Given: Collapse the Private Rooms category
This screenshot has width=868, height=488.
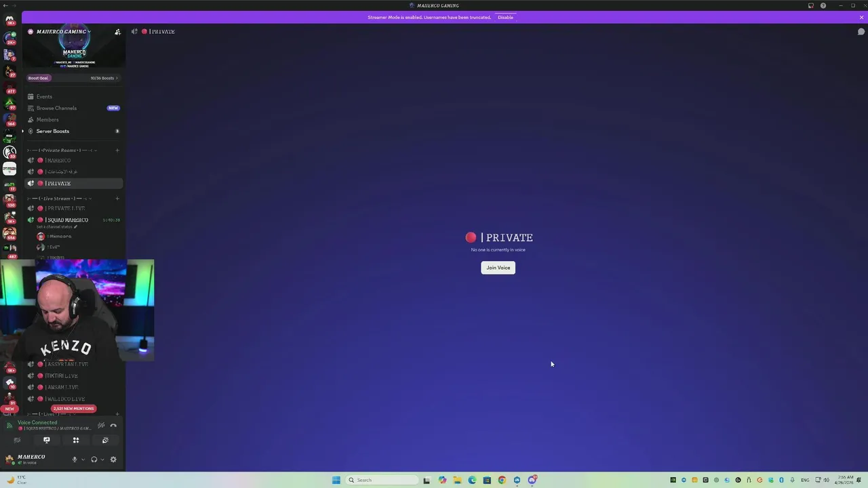Looking at the screenshot, I should click(x=62, y=150).
